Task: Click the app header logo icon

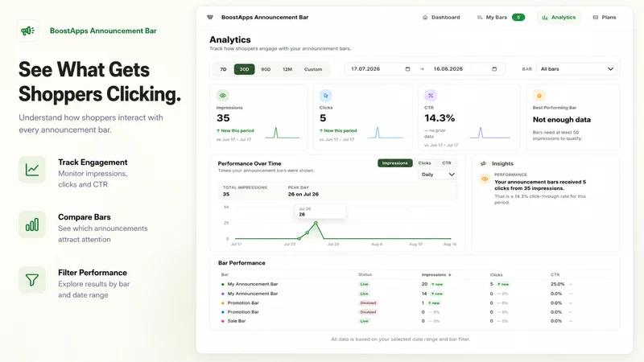Action: click(x=210, y=17)
